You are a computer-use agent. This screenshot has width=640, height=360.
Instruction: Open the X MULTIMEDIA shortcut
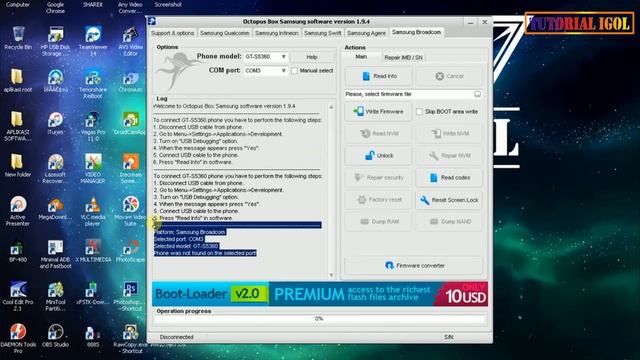pos(93,250)
